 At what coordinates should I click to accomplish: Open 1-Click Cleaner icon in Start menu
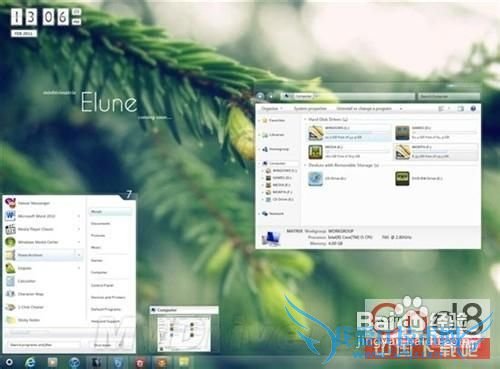[10, 307]
